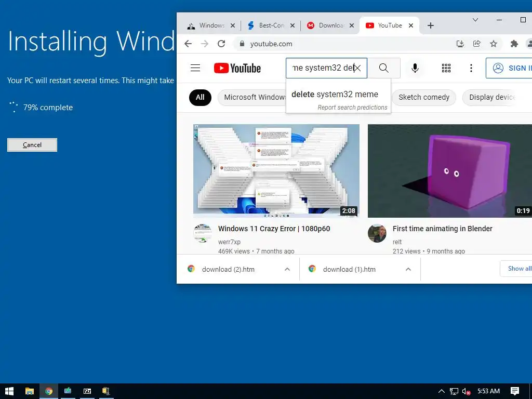Expand options for download (2).htm
The width and height of the screenshot is (532, 399).
pos(287,270)
